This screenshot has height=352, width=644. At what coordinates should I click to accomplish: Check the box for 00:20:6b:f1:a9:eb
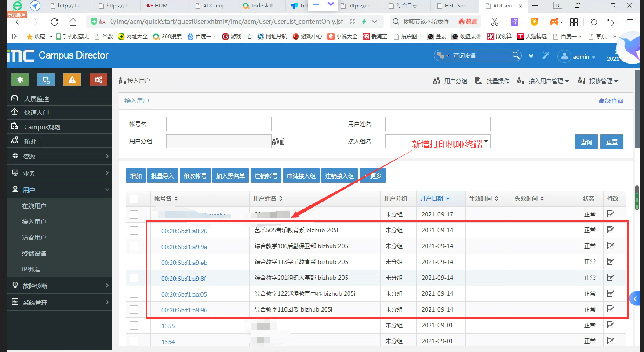(x=134, y=262)
